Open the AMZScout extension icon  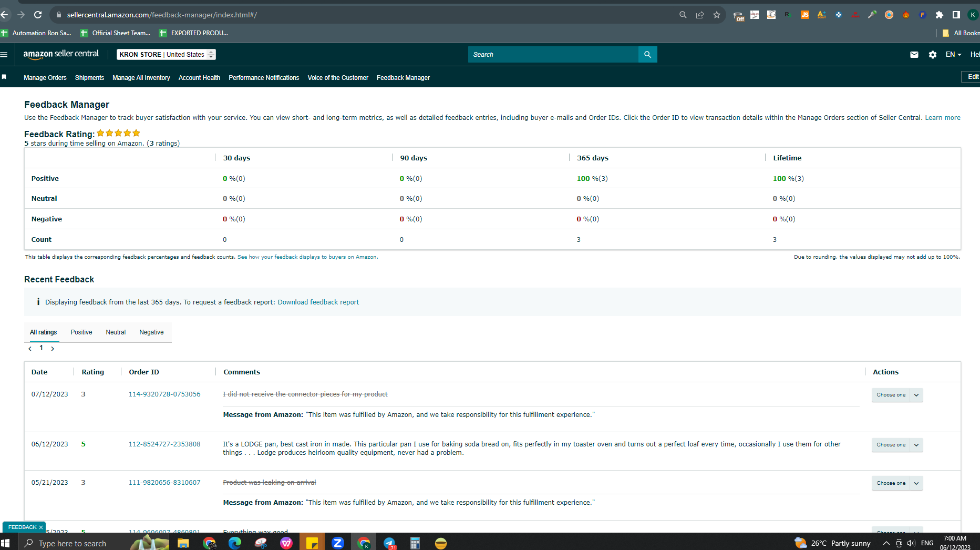pyautogui.click(x=822, y=15)
